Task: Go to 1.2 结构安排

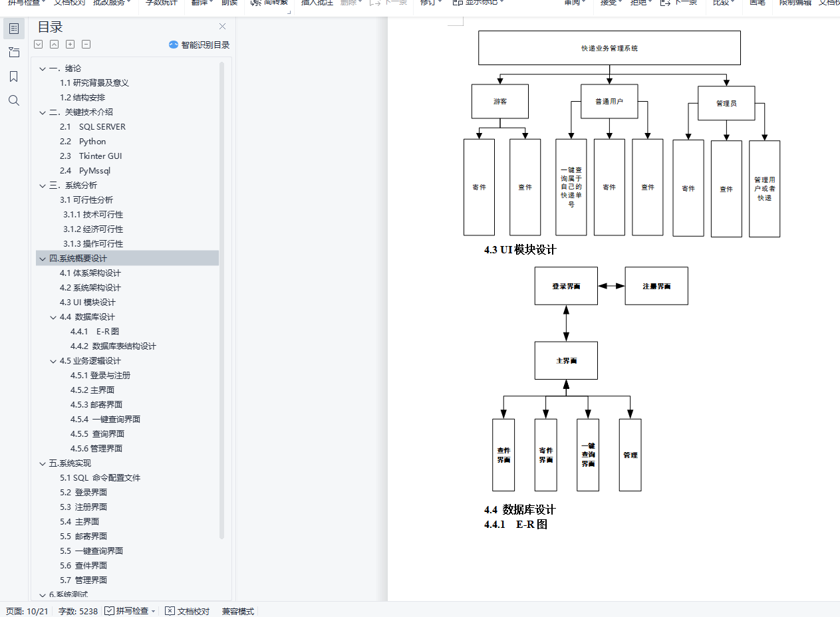Action: [x=82, y=98]
